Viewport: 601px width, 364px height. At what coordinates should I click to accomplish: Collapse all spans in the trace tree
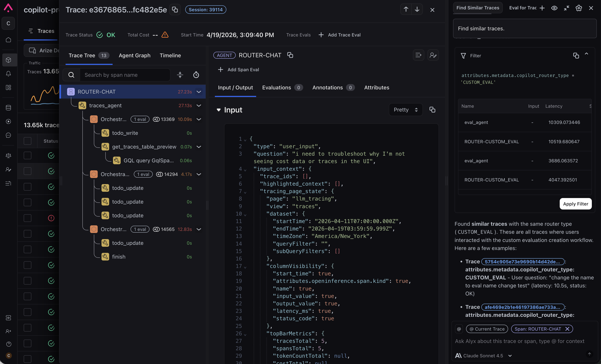[x=180, y=75]
